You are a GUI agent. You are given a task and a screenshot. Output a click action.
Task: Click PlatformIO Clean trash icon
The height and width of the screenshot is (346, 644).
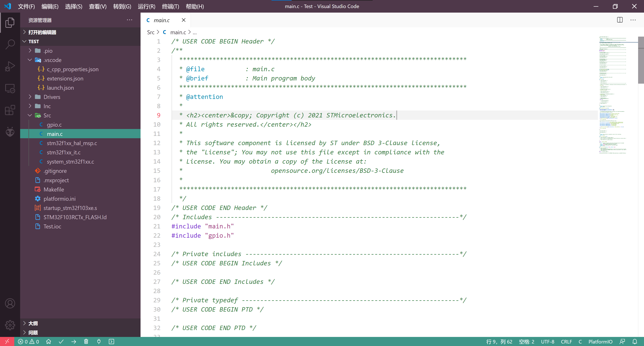click(86, 341)
